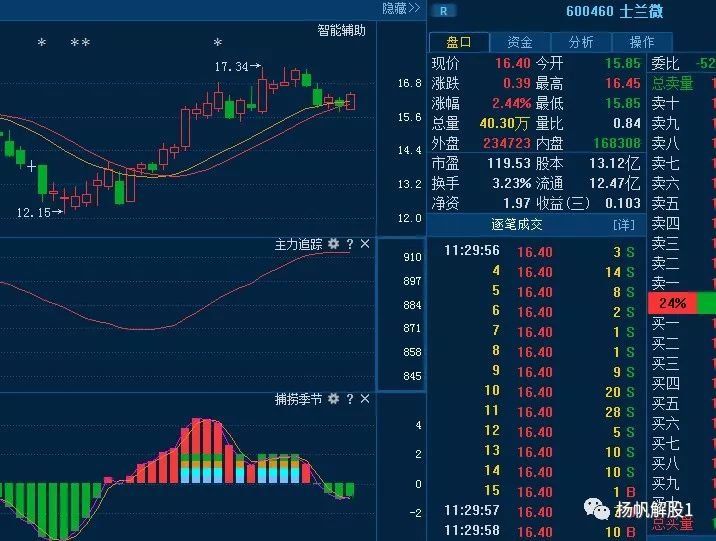
Task: Click 量比 value 0.84
Action: tap(627, 123)
